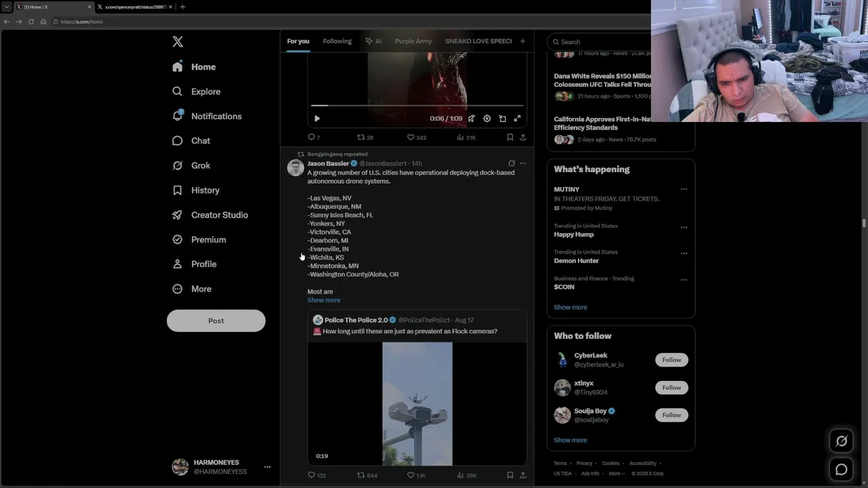
Task: Repost the post with 26 reposts
Action: pyautogui.click(x=365, y=137)
